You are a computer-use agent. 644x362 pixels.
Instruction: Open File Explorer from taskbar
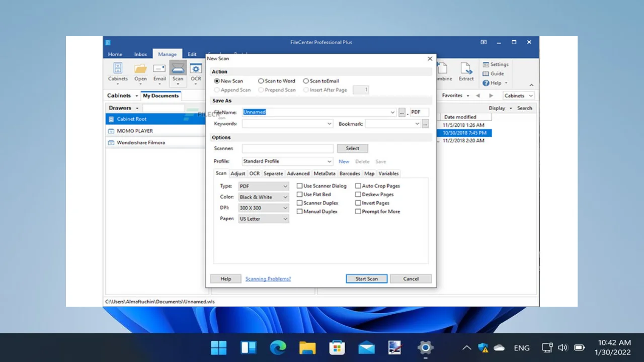(x=307, y=347)
